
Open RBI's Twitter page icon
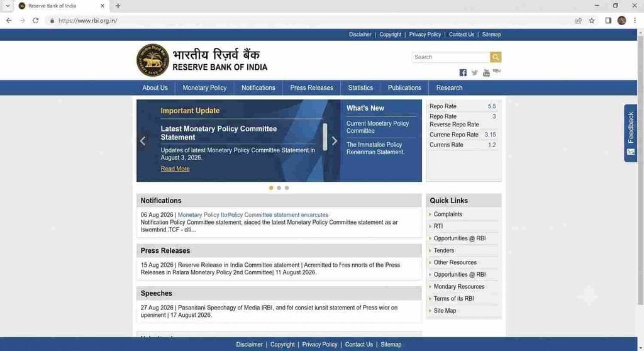click(x=474, y=73)
